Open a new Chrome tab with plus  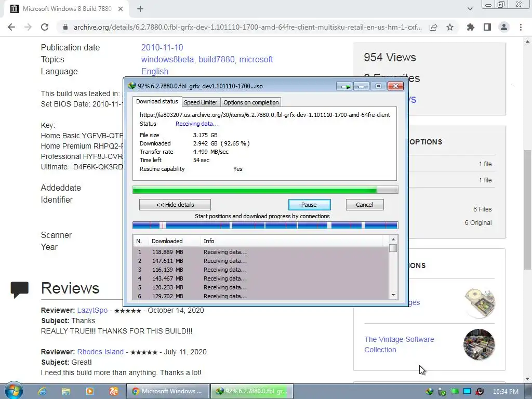140,9
